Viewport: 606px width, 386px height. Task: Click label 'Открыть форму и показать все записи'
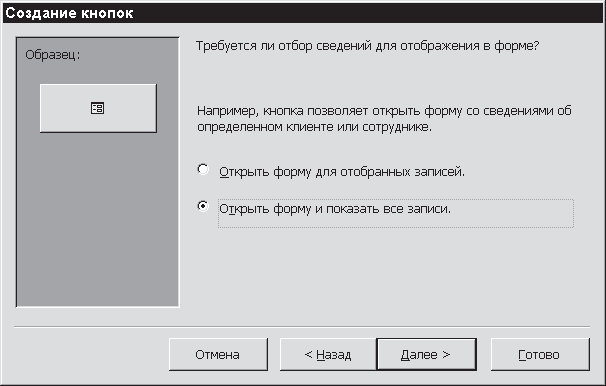[x=335, y=209]
